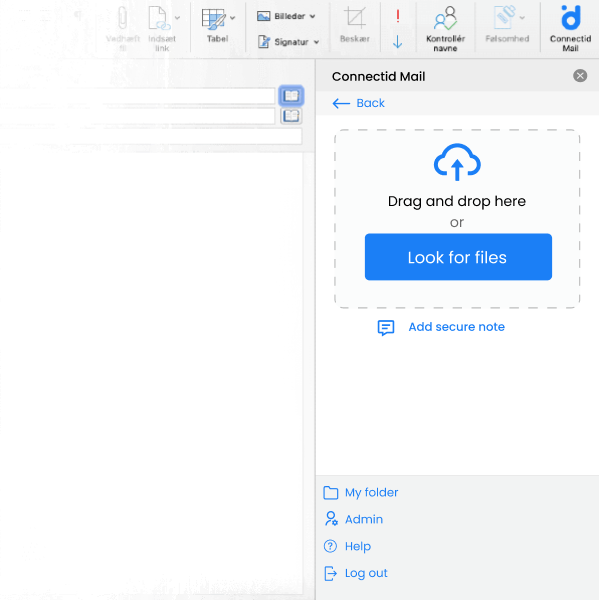The height and width of the screenshot is (600, 599).
Task: Click the folder icon beside My folder
Action: [x=330, y=493]
